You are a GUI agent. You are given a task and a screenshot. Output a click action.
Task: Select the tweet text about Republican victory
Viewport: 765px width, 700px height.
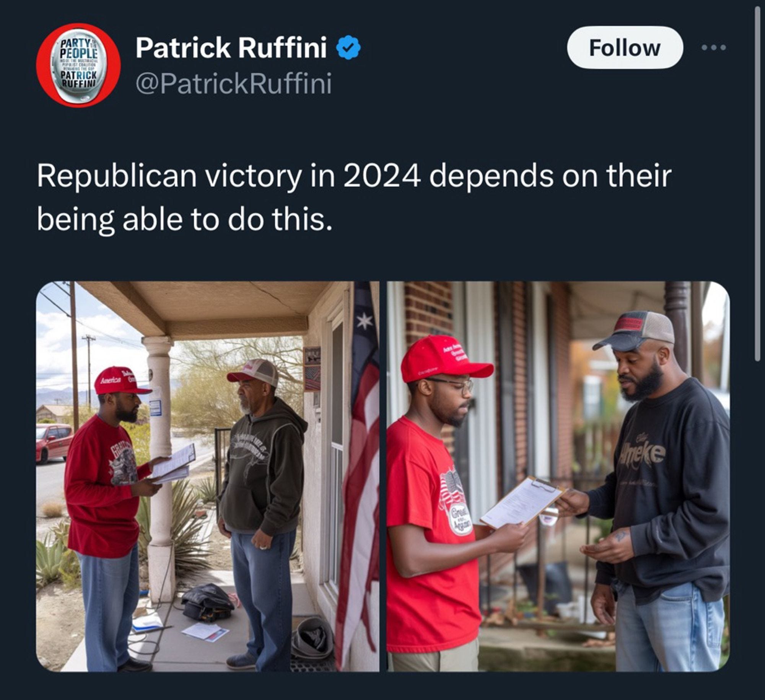point(354,198)
